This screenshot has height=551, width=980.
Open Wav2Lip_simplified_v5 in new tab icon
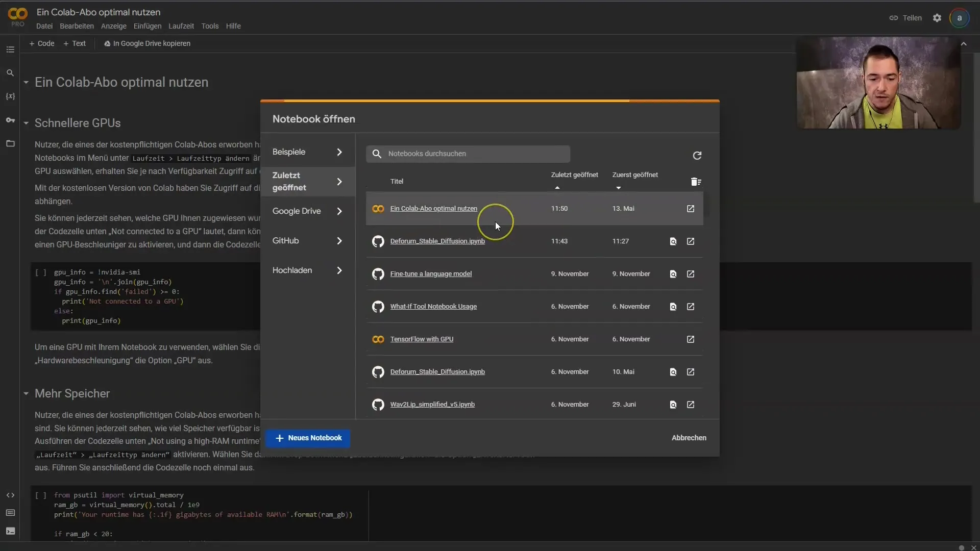[x=691, y=405]
